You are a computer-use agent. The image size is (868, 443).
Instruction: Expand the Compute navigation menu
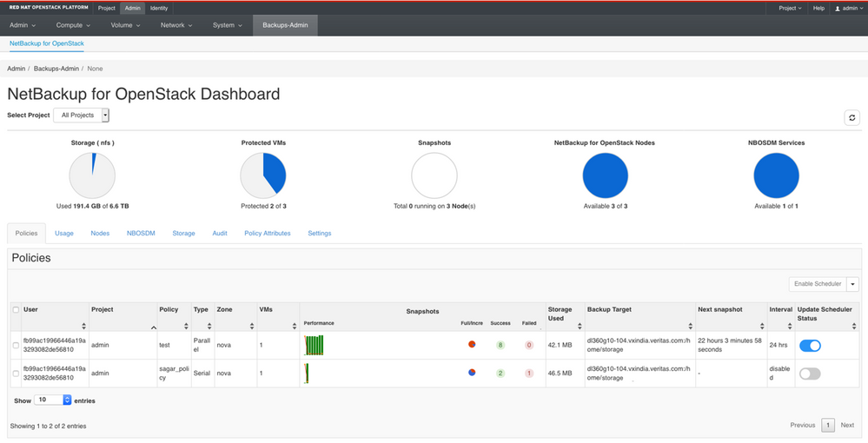[x=73, y=25]
